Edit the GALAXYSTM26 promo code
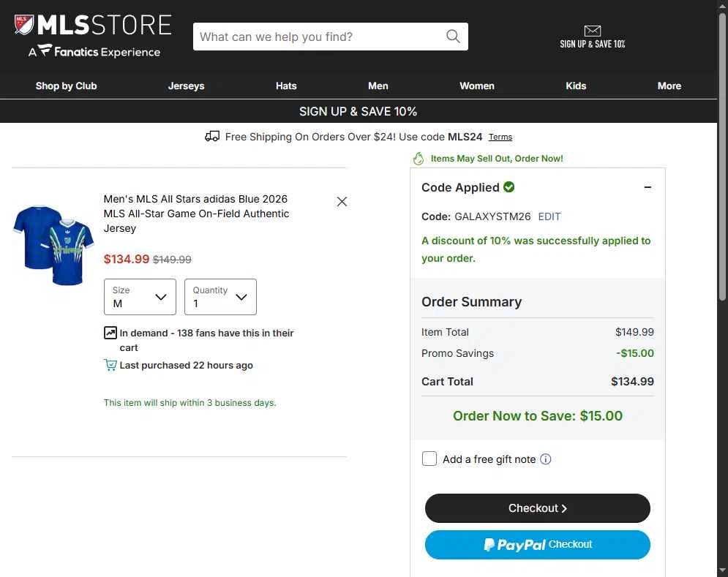 click(x=549, y=216)
